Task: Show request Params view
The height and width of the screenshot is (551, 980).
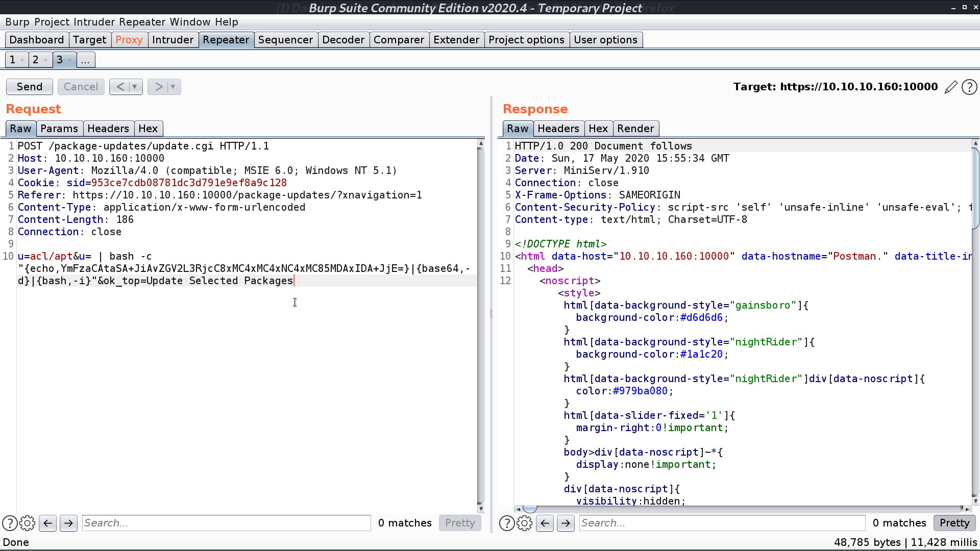Action: pos(59,129)
